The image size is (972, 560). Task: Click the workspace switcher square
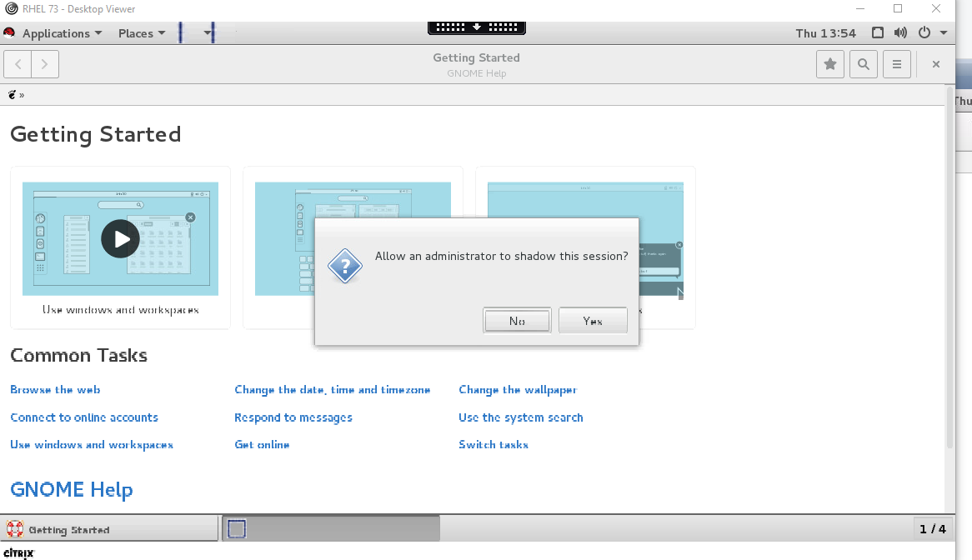[x=237, y=529]
